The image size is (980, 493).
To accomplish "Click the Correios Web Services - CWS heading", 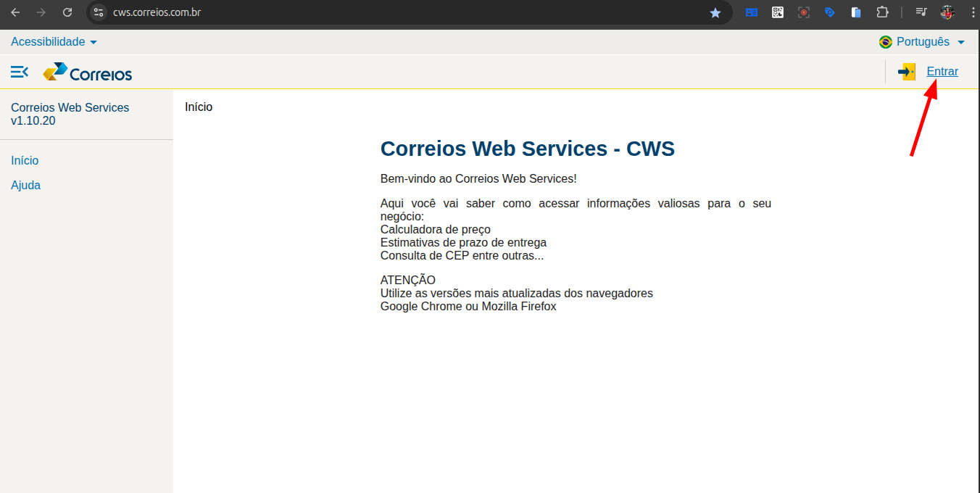I will 528,149.
